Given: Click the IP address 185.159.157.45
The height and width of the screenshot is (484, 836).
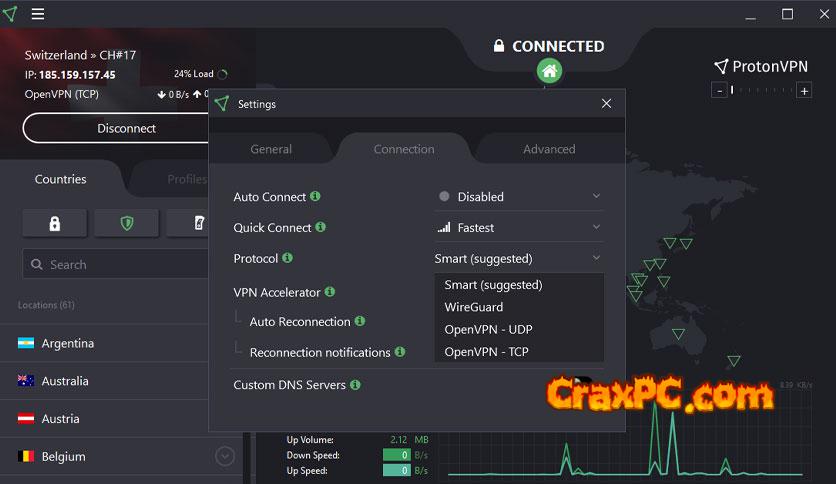Looking at the screenshot, I should 77,75.
